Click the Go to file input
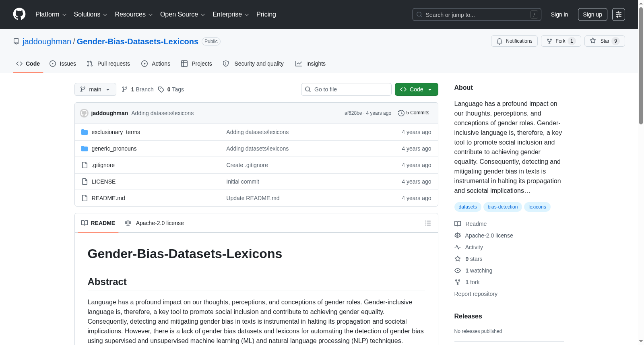The image size is (644, 345). pyautogui.click(x=346, y=89)
